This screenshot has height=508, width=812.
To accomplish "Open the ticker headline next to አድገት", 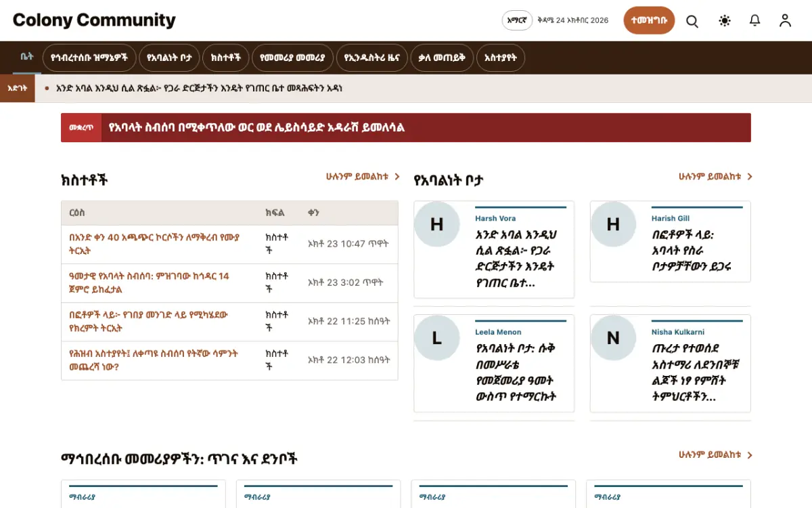I will click(200, 88).
